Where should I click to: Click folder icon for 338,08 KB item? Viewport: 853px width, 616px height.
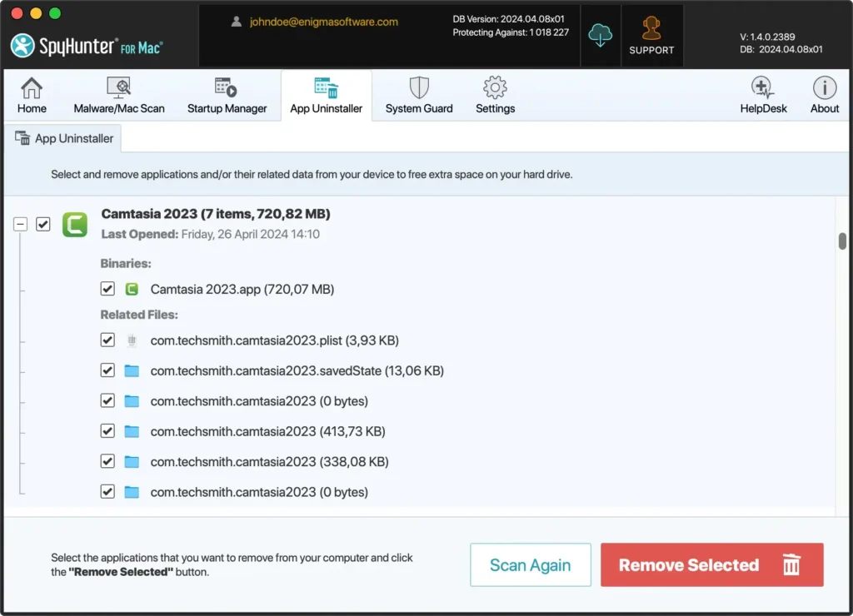[132, 462]
